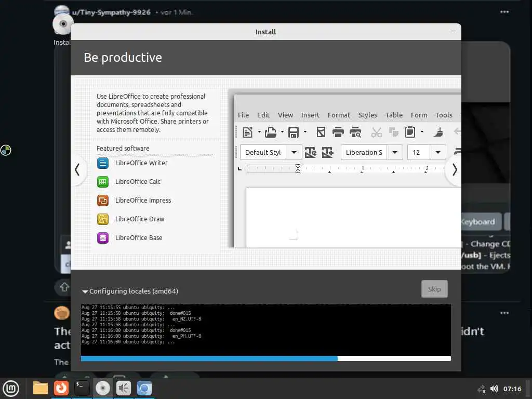Click the installer log terminal output
The image size is (532, 399).
(265, 329)
